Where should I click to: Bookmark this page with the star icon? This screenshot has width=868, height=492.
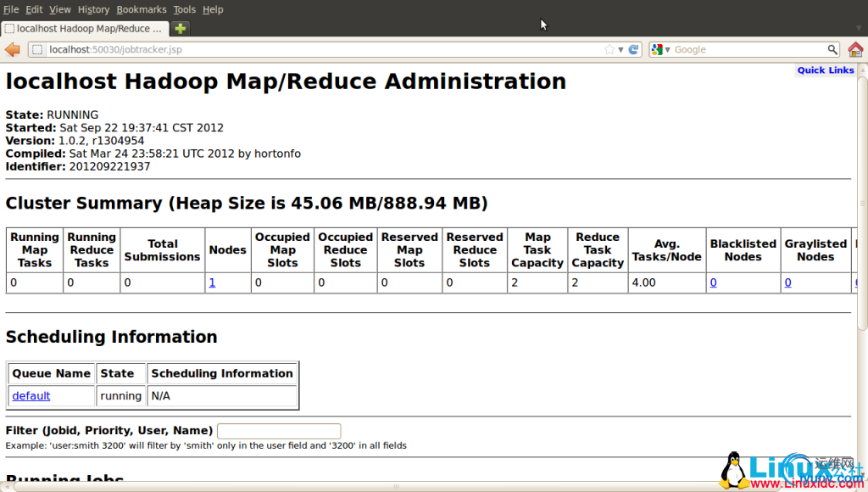pos(609,50)
